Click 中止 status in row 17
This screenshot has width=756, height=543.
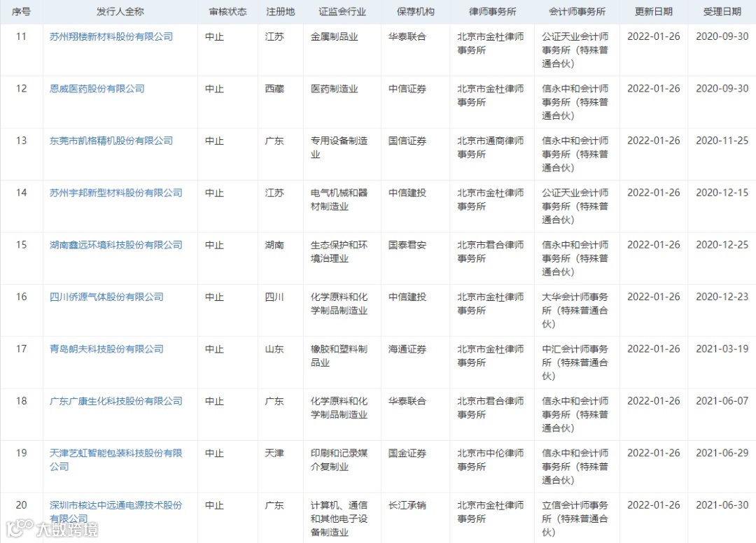(215, 349)
